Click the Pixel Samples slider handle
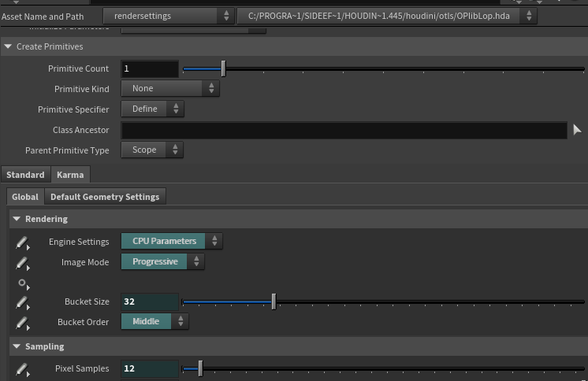 point(200,368)
